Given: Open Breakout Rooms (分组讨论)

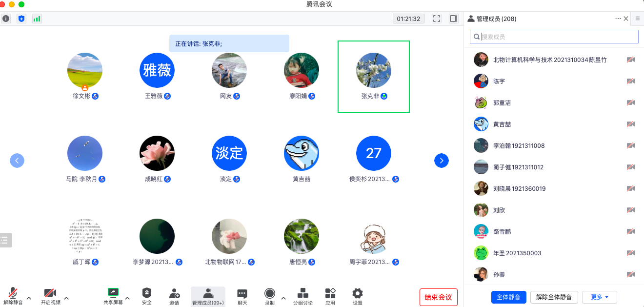Looking at the screenshot, I should [x=302, y=296].
